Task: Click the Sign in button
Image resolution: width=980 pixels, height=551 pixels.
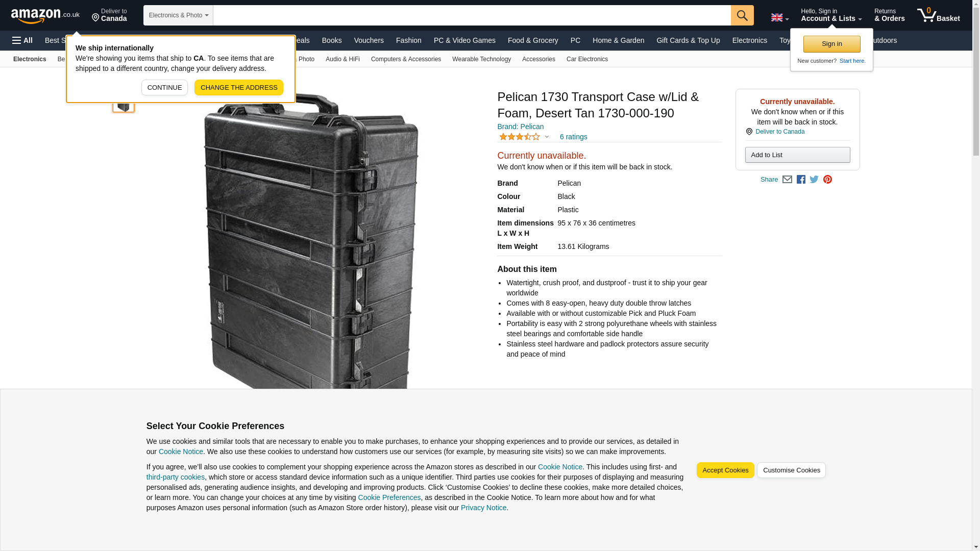Action: [x=831, y=44]
